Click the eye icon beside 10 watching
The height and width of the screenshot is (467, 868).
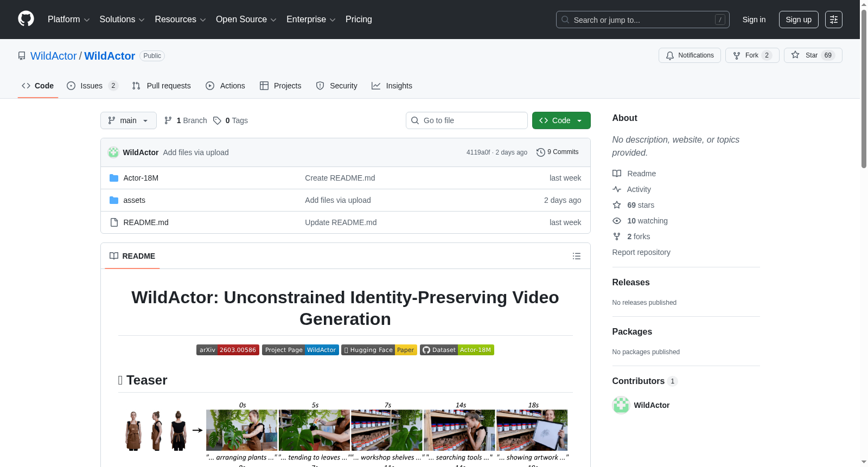pyautogui.click(x=617, y=221)
